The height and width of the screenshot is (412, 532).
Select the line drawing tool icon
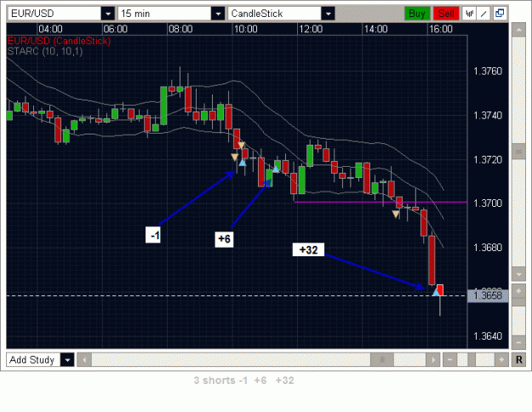(483, 14)
